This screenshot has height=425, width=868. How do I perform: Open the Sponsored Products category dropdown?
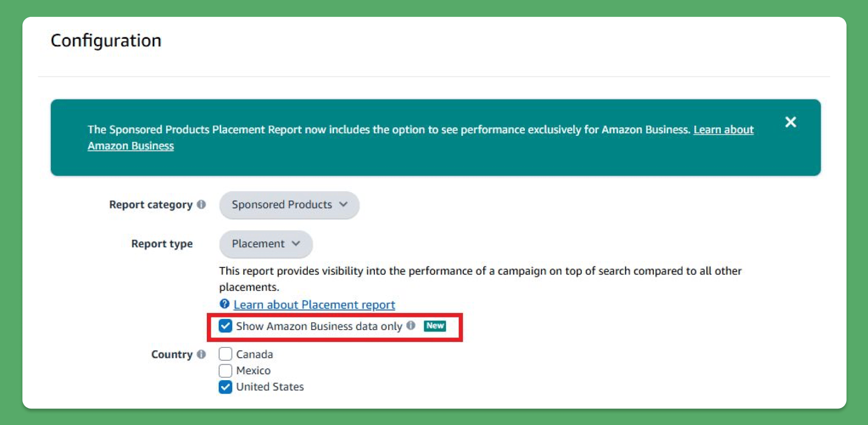(x=289, y=205)
